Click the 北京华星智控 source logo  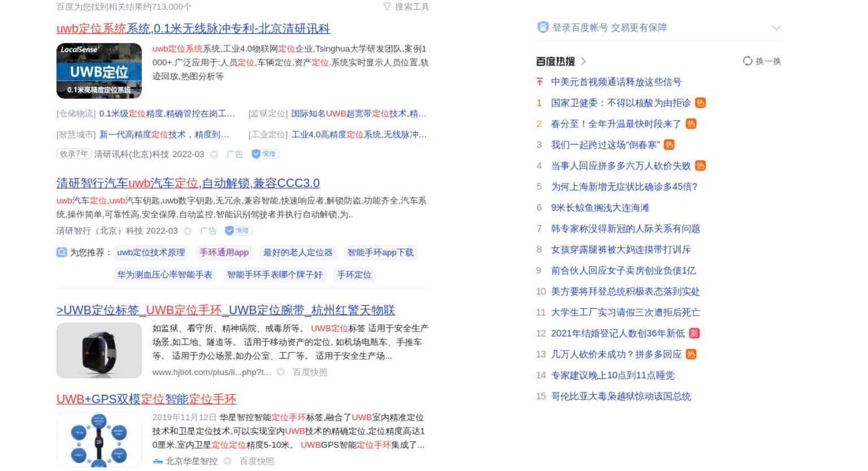[x=158, y=461]
